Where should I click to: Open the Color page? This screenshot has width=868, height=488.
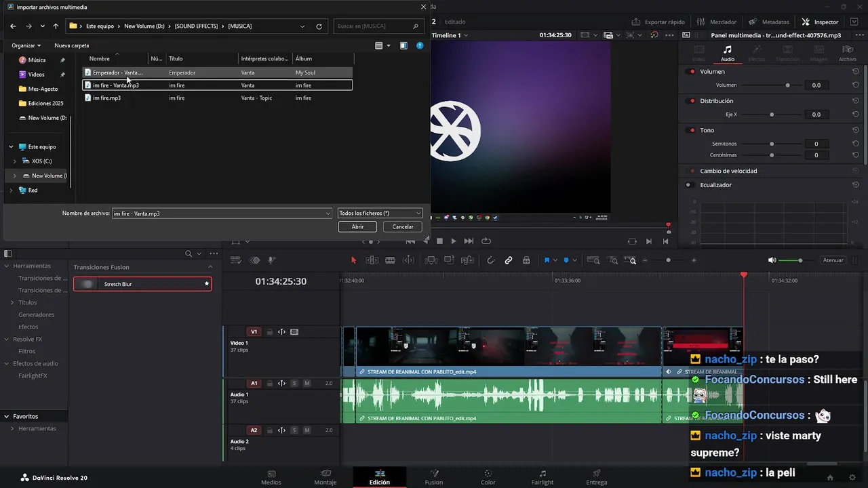pyautogui.click(x=488, y=477)
